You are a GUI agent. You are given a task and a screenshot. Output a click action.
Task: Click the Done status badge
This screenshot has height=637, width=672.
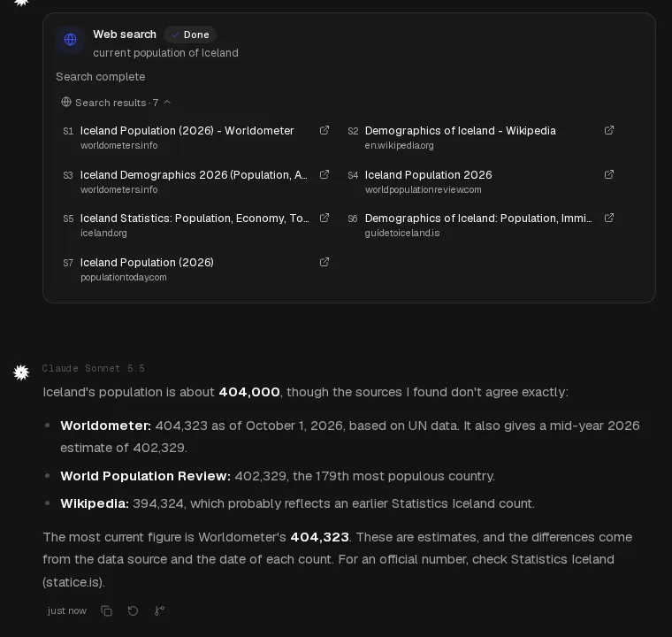pyautogui.click(x=190, y=35)
